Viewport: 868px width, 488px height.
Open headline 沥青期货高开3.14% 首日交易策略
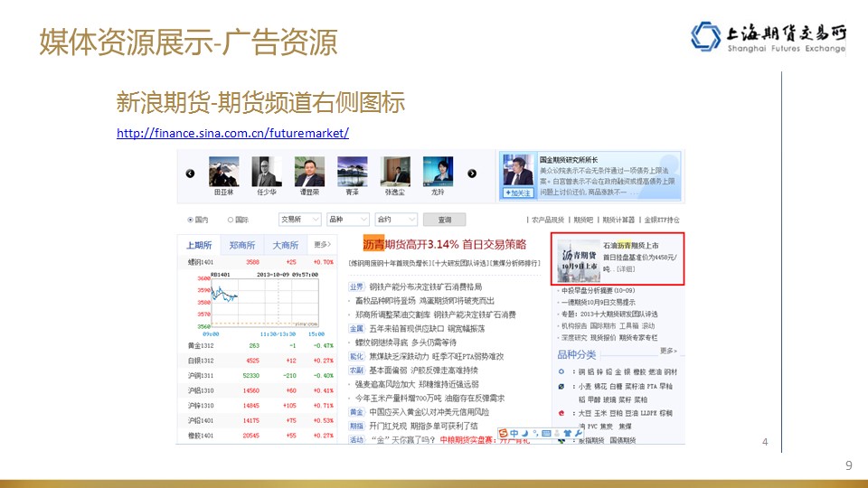pos(445,244)
